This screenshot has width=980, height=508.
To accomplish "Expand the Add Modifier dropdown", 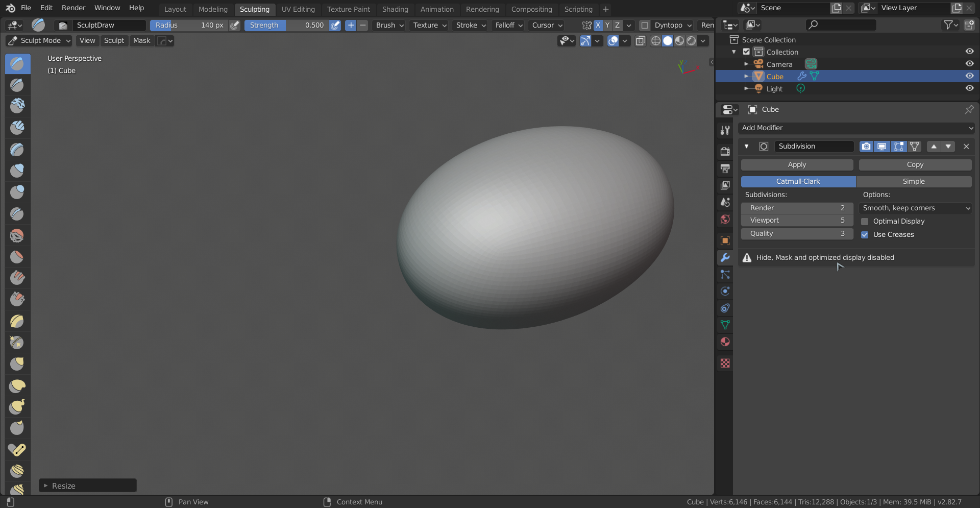I will coord(856,128).
